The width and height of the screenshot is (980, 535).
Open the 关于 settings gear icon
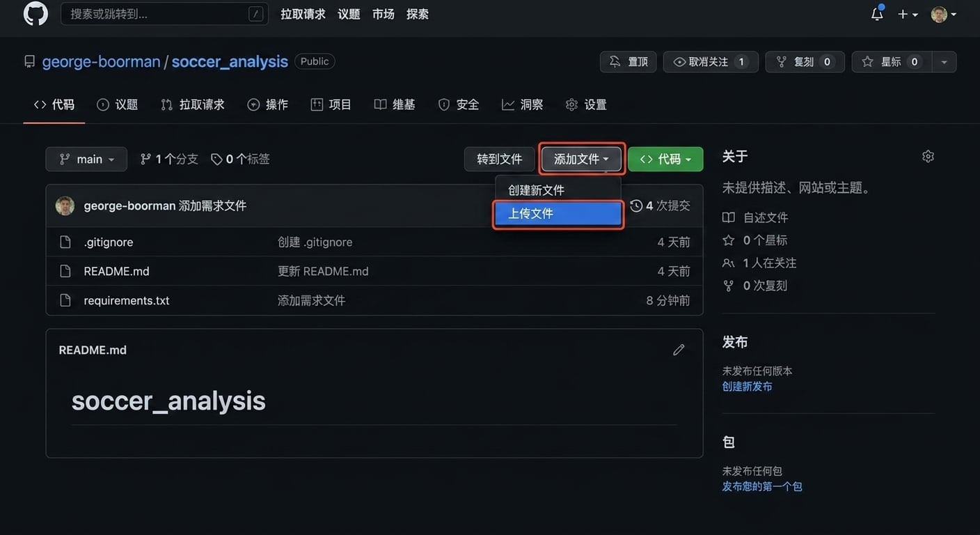pyautogui.click(x=928, y=156)
